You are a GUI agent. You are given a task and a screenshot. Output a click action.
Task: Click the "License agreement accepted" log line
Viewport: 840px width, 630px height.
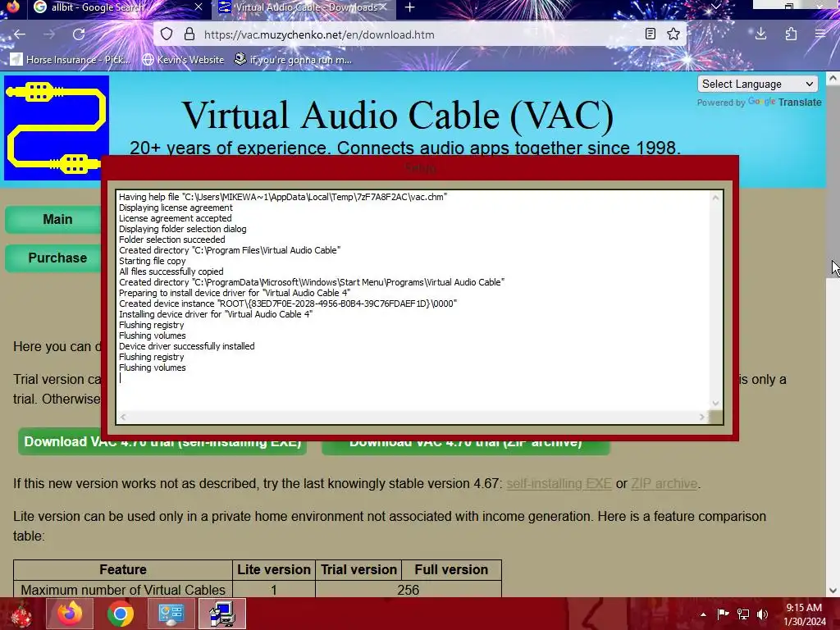[x=176, y=218]
